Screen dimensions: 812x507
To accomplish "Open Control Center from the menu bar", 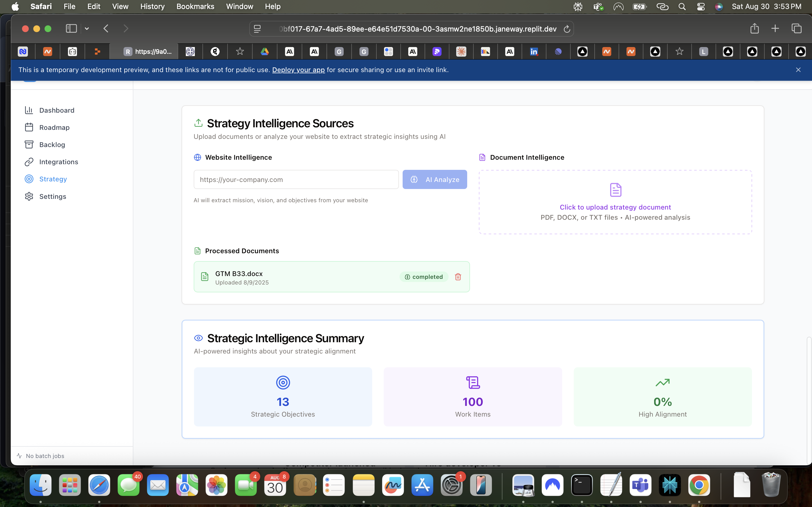I will [x=701, y=6].
